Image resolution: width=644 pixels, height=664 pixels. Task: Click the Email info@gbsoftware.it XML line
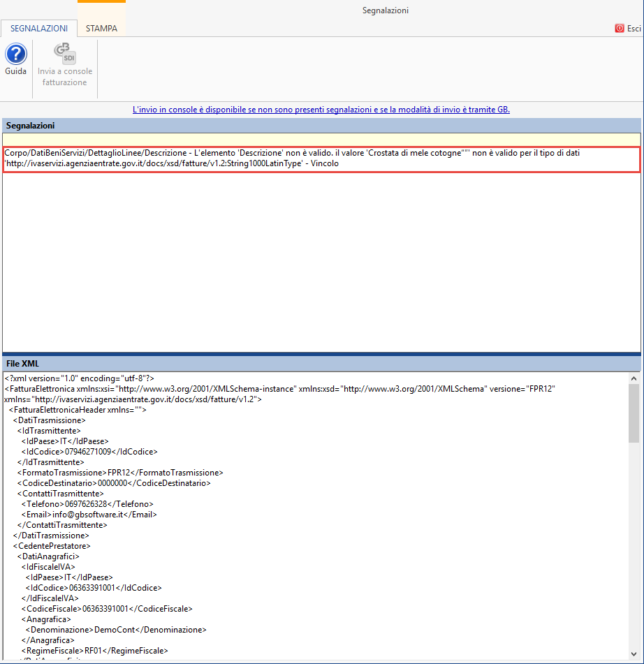(x=88, y=515)
